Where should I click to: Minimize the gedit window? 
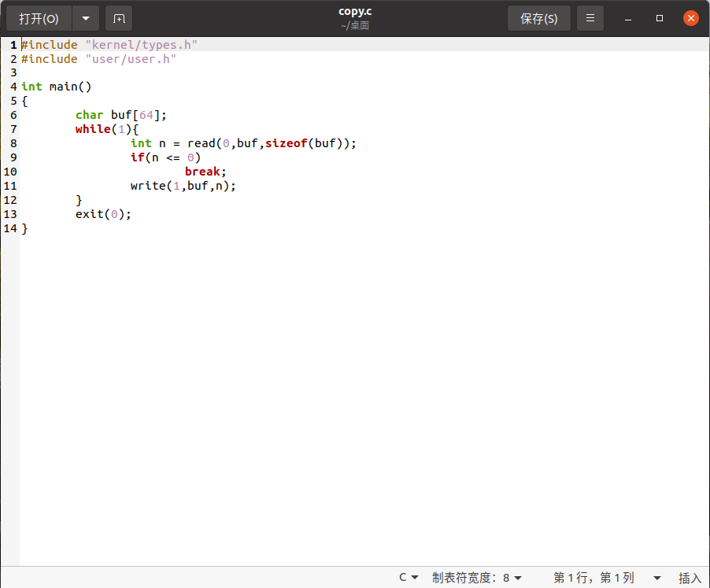point(628,18)
